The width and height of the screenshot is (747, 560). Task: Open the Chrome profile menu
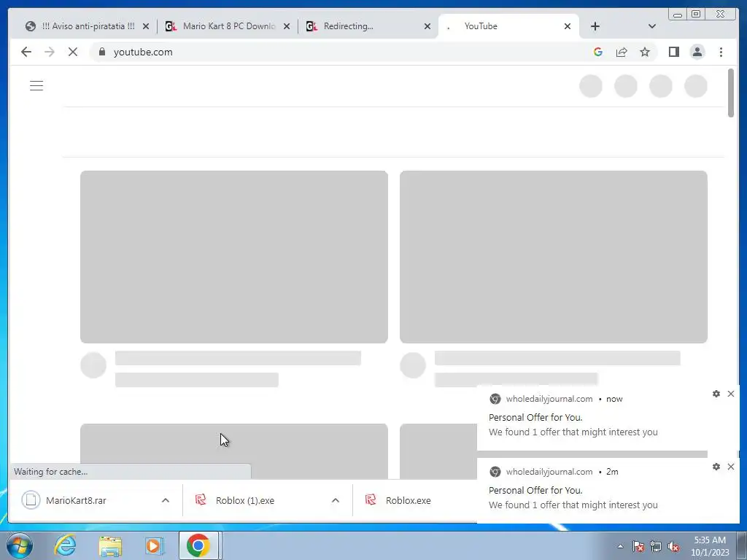[x=697, y=52]
